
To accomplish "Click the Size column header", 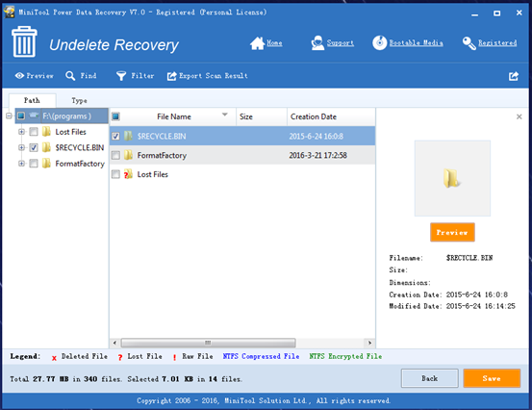I will (262, 116).
